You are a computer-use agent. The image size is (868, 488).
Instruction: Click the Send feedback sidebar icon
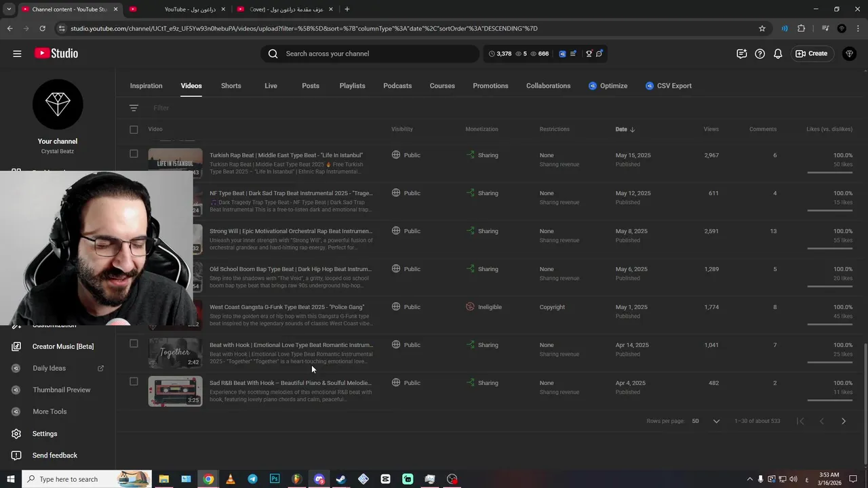coord(16,455)
